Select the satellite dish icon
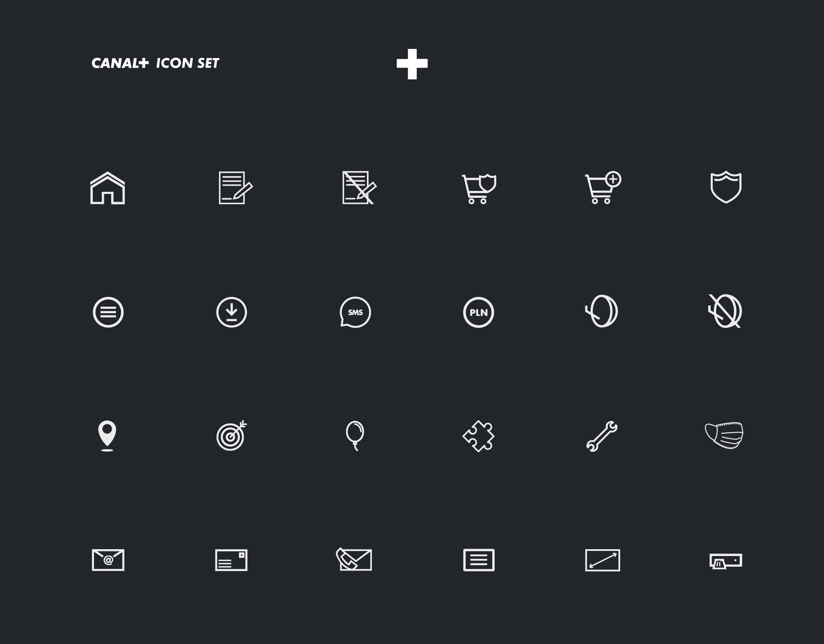The image size is (824, 644). coord(602,311)
